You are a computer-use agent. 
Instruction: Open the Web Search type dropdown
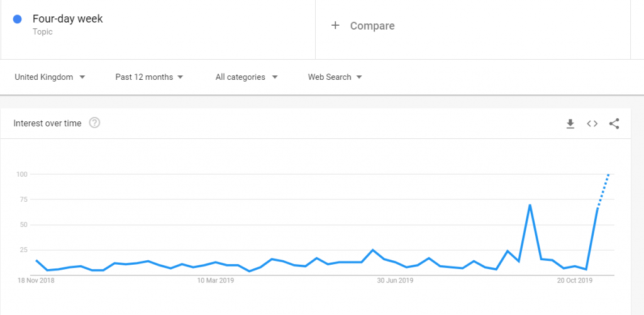pyautogui.click(x=335, y=77)
